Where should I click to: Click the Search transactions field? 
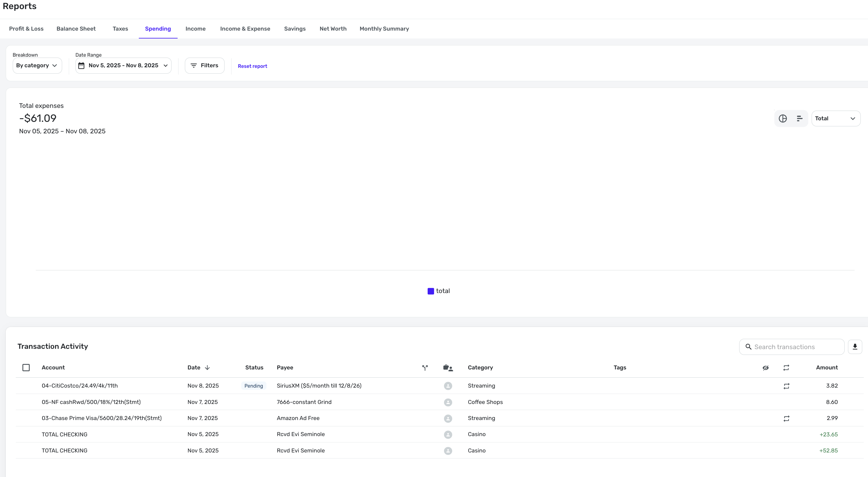[792, 347]
